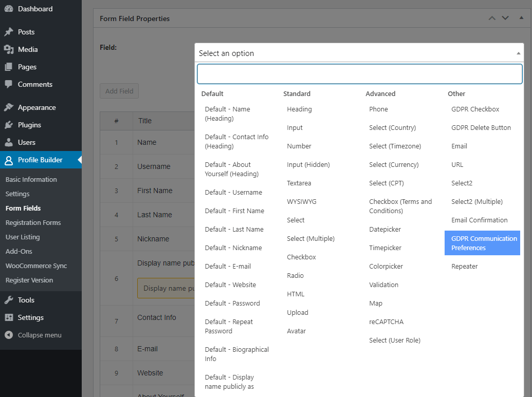The height and width of the screenshot is (397, 532).
Task: Click the dropdown search input field
Action: click(359, 73)
